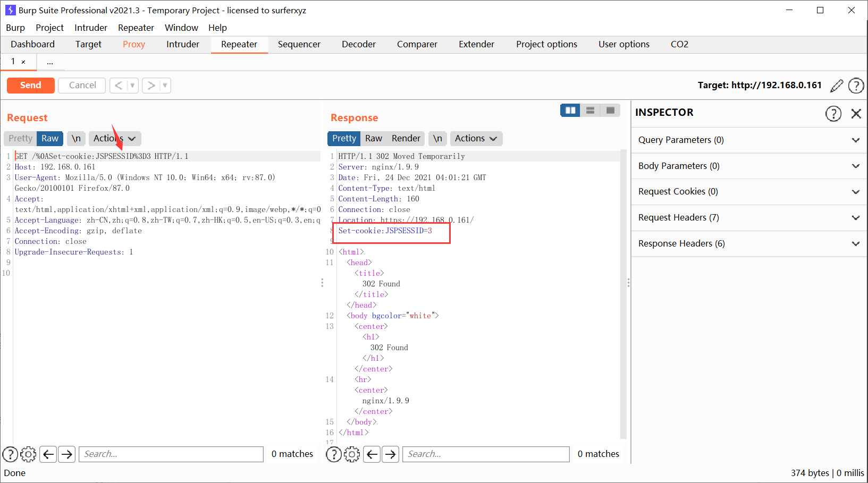868x483 pixels.
Task: Open forward history dropdown arrow
Action: 165,86
